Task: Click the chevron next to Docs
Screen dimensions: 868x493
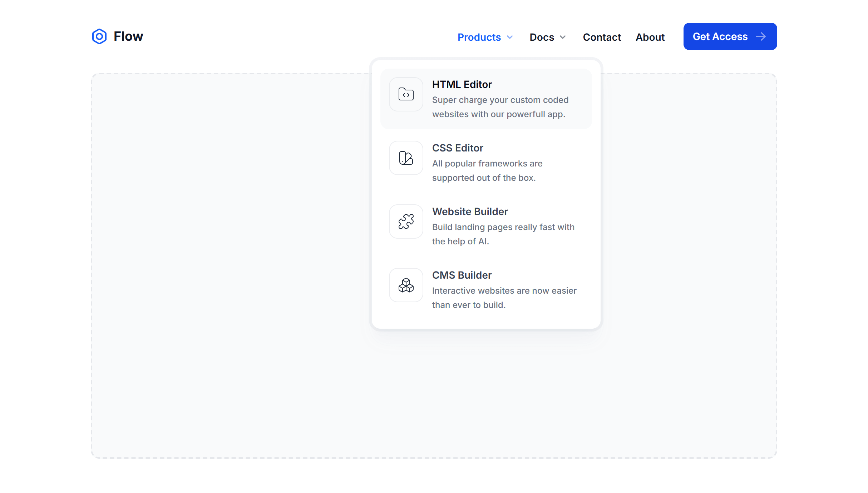Action: [x=562, y=37]
